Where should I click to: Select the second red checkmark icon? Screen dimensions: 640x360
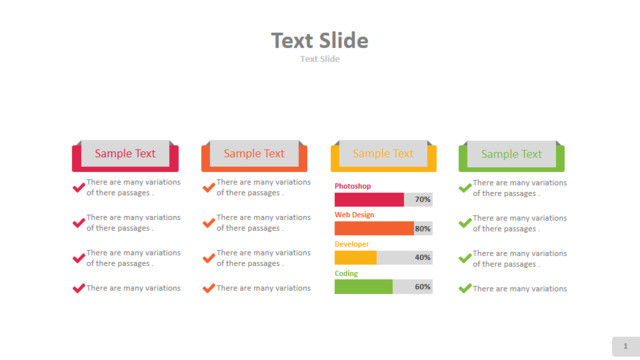(x=79, y=223)
